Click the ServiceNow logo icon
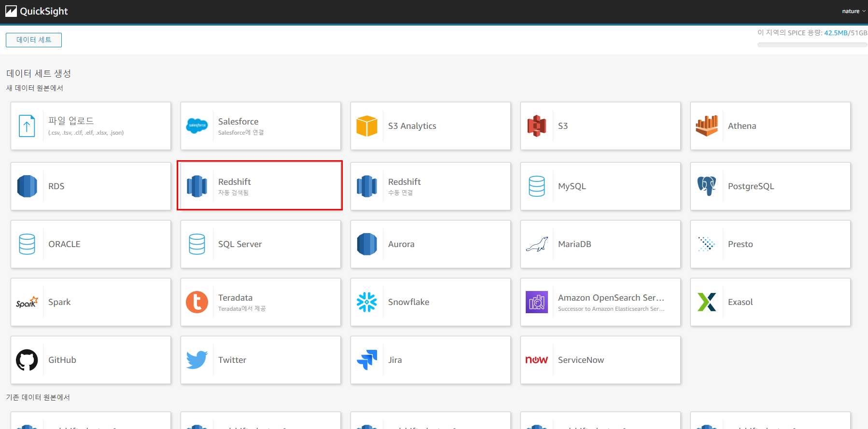This screenshot has height=429, width=868. [537, 360]
